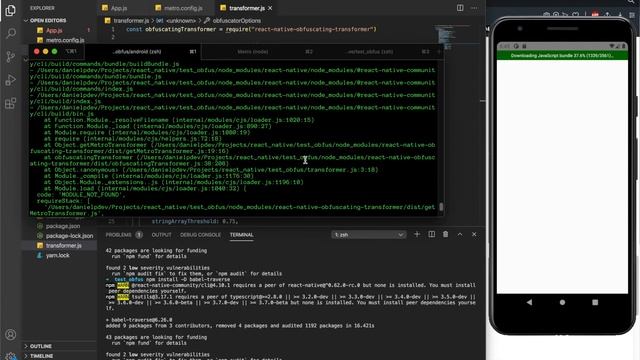Split the terminal pane
This screenshot has width=640, height=360.
pyautogui.click(x=431, y=234)
